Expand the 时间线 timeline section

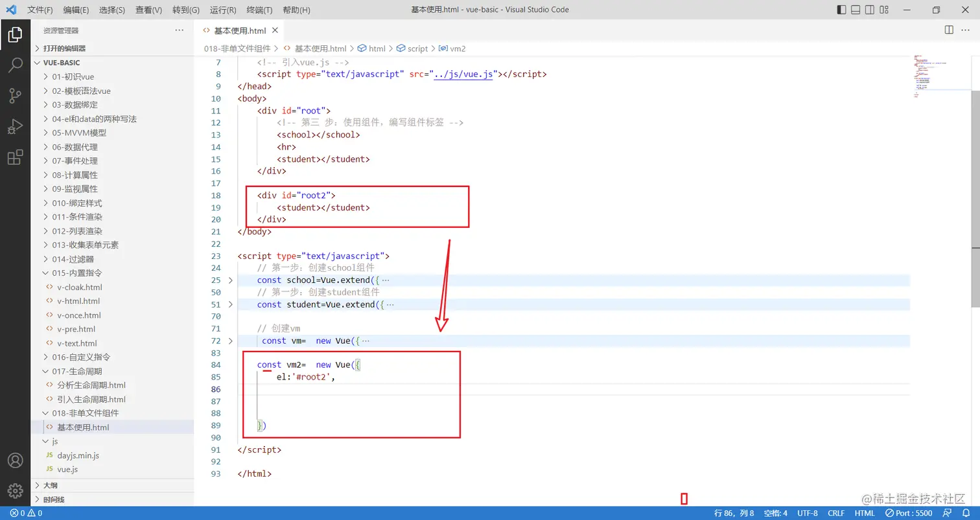point(112,500)
